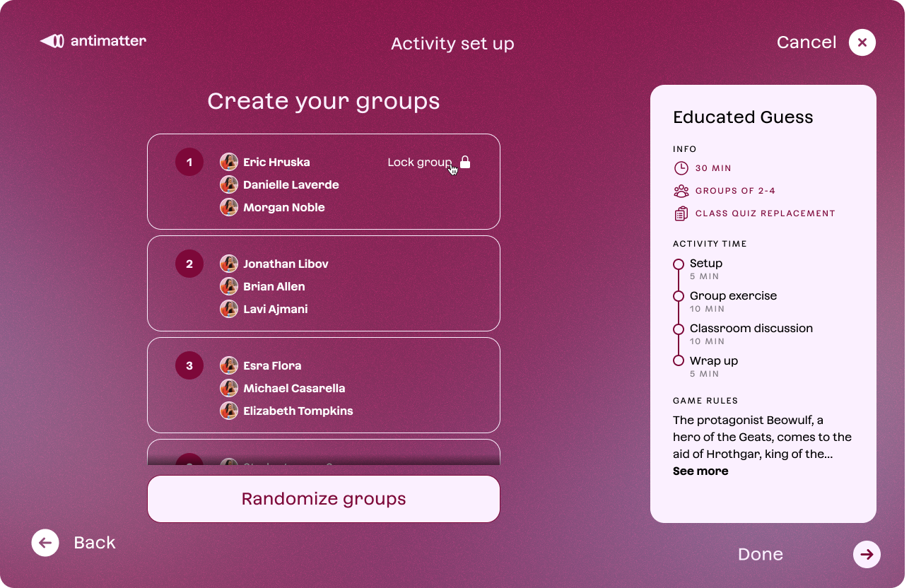Click the GROUPS OF 2-4 text
The height and width of the screenshot is (588, 909).
tap(736, 191)
